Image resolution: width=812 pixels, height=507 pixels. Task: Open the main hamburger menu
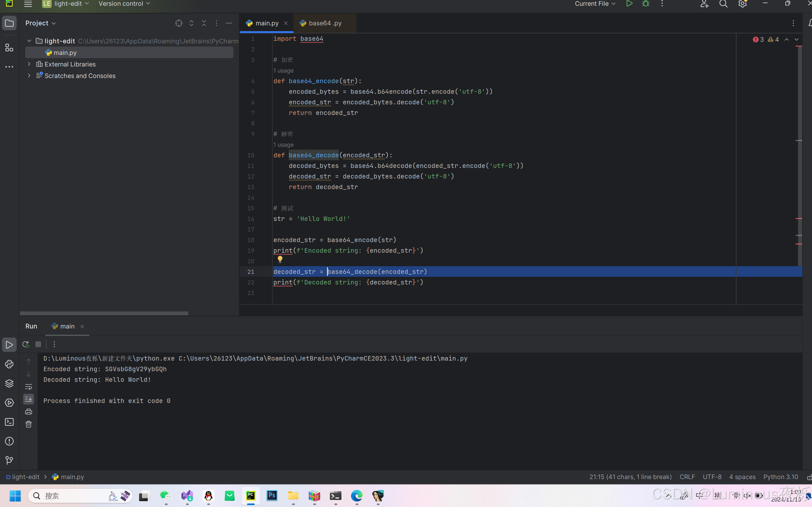28,4
